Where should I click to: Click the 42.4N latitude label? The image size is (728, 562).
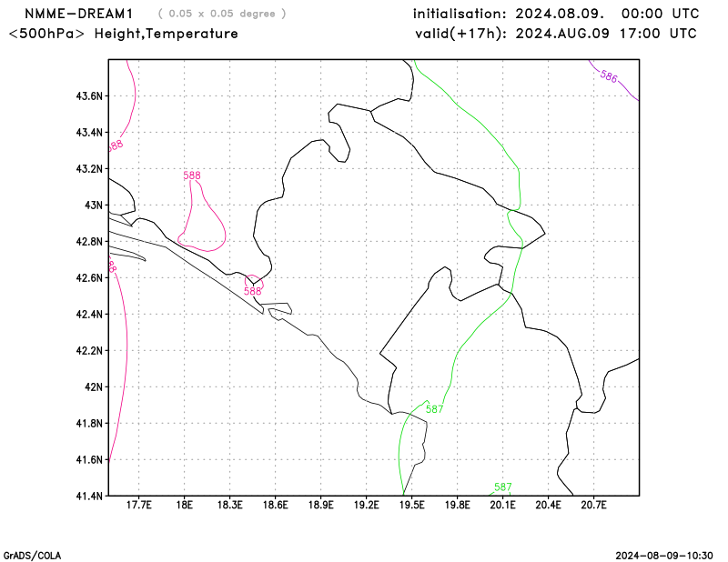[x=89, y=314]
